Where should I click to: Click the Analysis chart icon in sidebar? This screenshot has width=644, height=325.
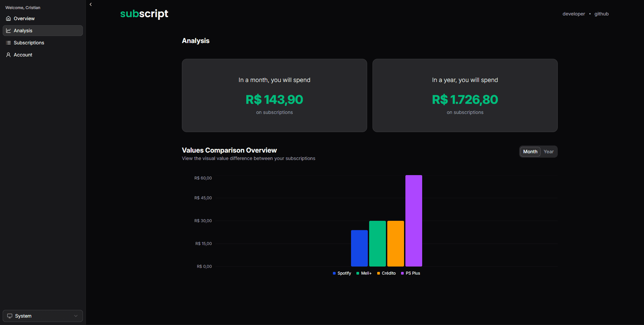click(x=8, y=31)
